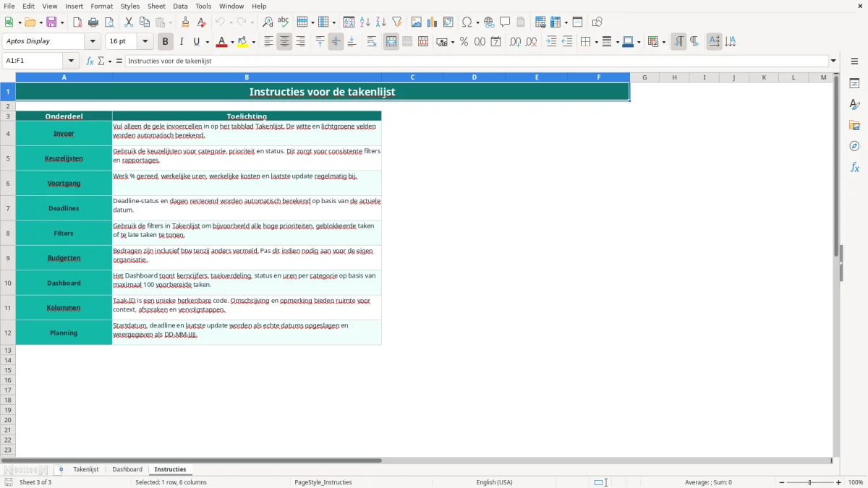868x488 pixels.
Task: Toggle Italic formatting
Action: [x=182, y=42]
